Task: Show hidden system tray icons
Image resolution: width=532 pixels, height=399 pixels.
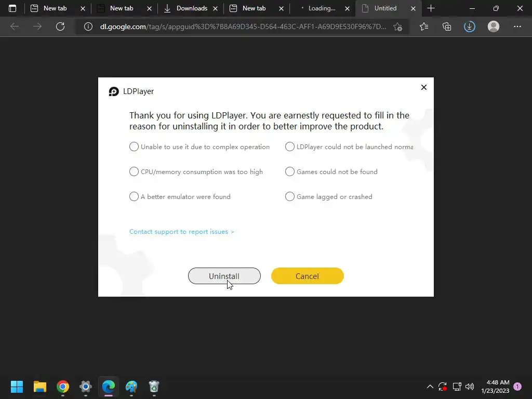Action: click(430, 387)
